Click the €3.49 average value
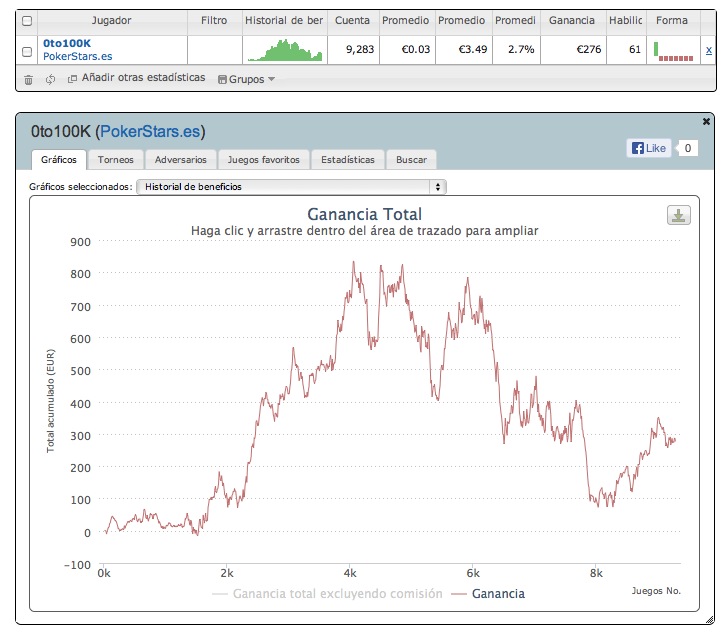The image size is (728, 635). pos(473,49)
